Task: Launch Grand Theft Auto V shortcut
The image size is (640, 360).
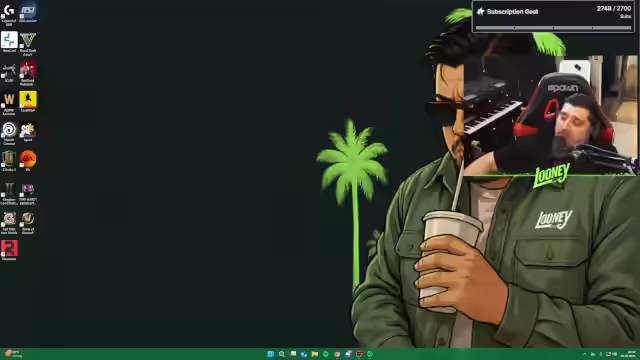Action: tap(28, 43)
